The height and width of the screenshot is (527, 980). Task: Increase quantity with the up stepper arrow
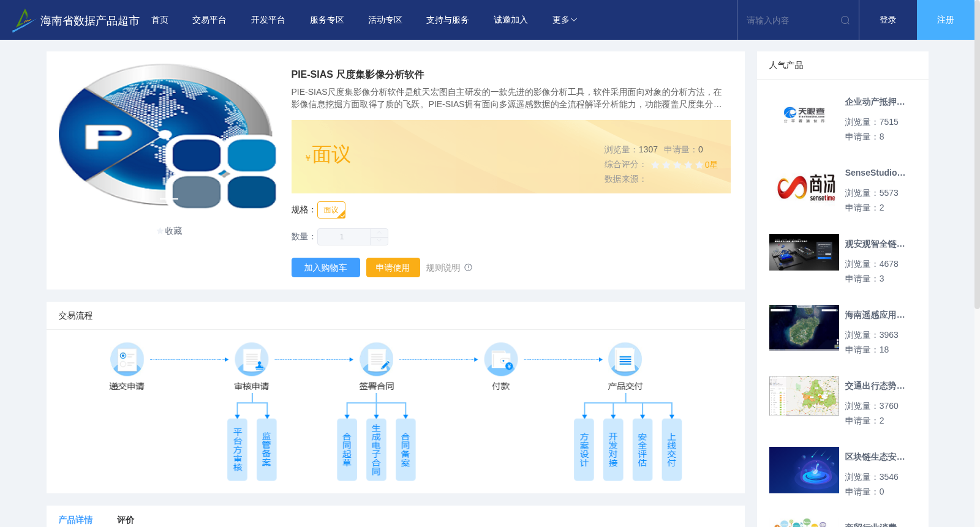[379, 233]
